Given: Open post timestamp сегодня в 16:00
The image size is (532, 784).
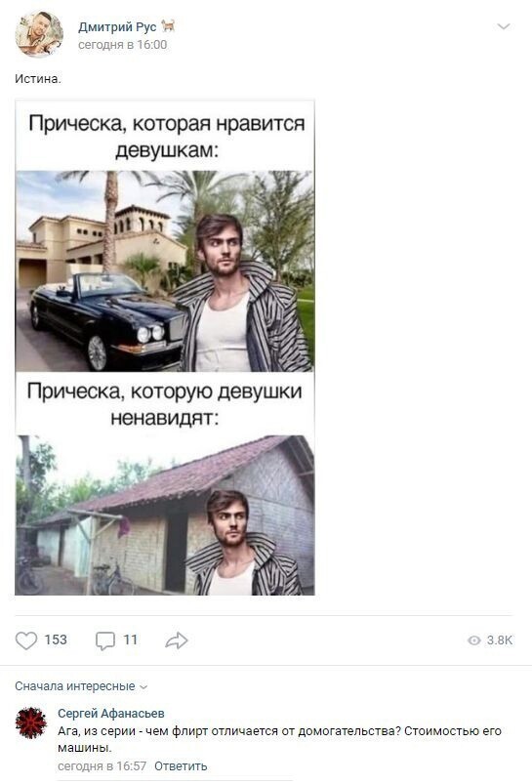Looking at the screenshot, I should pos(122,45).
